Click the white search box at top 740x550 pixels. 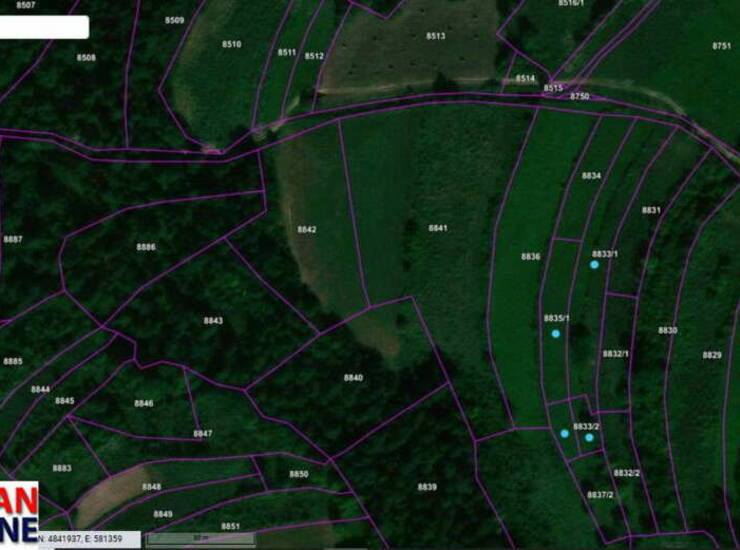(44, 27)
